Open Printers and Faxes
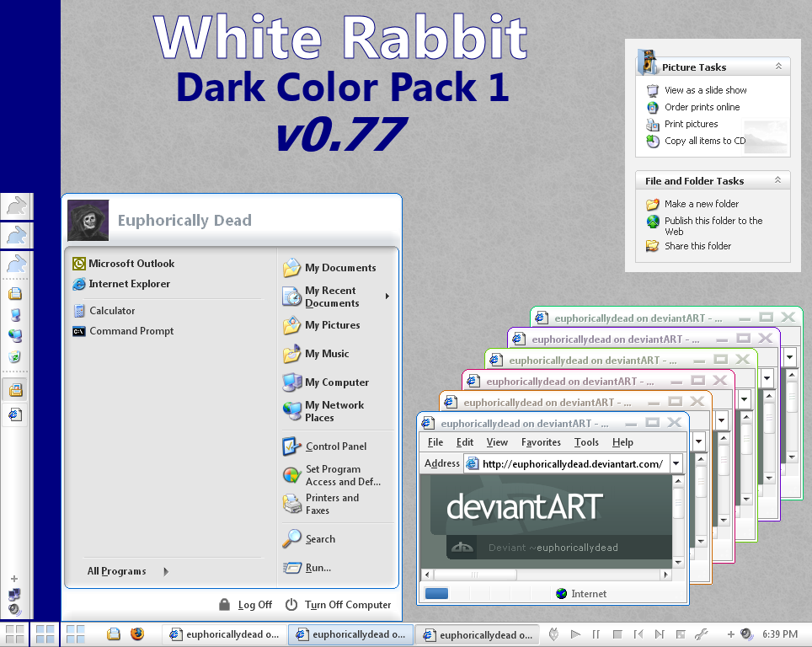Image resolution: width=812 pixels, height=647 pixels. (321, 504)
